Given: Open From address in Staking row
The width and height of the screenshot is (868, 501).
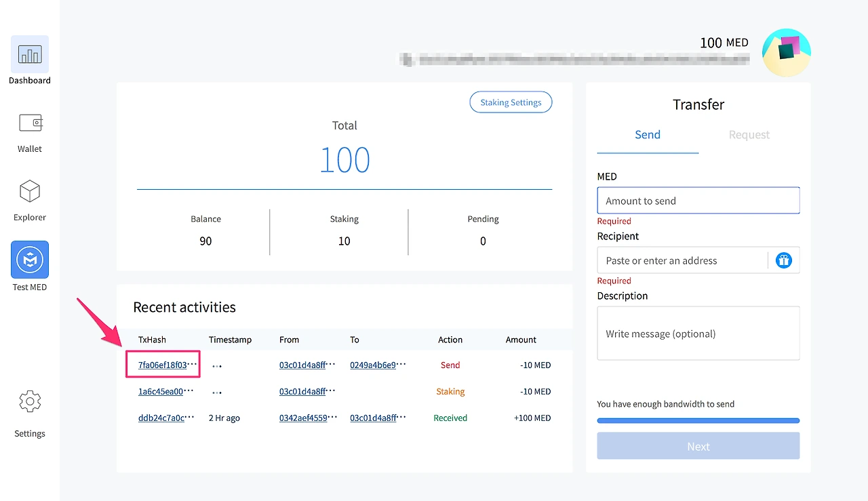Looking at the screenshot, I should coord(307,391).
